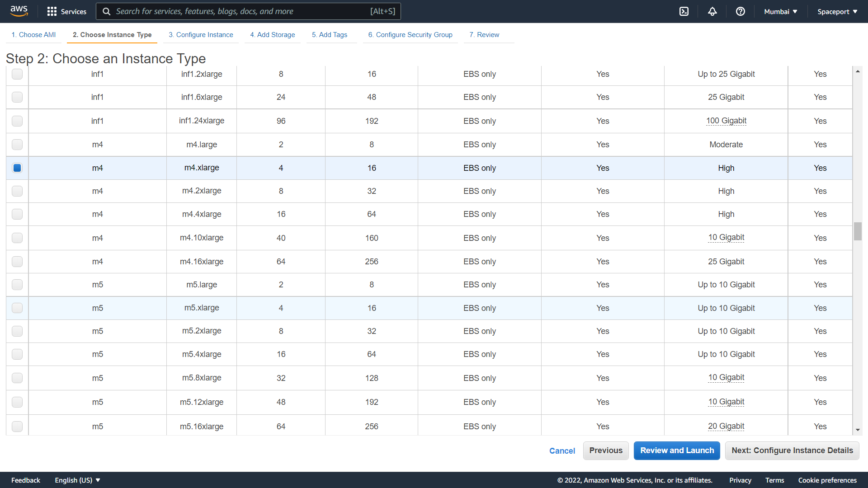Switch to the 3. Configure Instance tab

201,35
